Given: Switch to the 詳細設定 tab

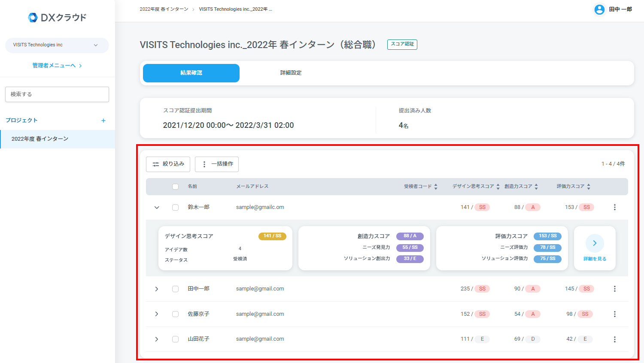Looking at the screenshot, I should tap(291, 73).
